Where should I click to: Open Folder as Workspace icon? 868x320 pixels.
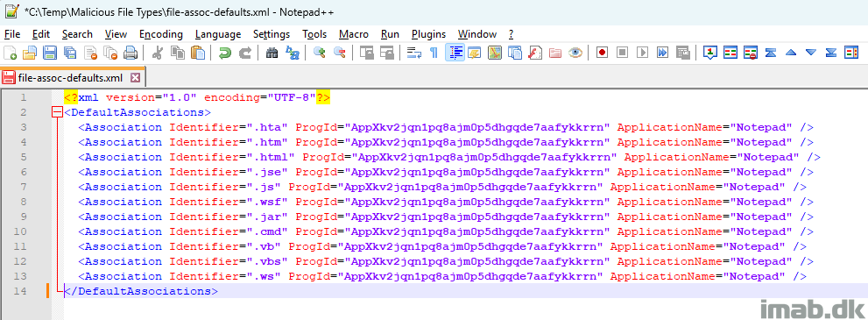point(555,53)
